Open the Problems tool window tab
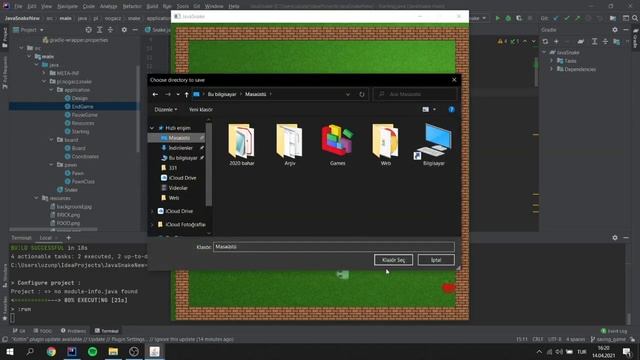Viewport: 640px width, 360px height. 73,331
